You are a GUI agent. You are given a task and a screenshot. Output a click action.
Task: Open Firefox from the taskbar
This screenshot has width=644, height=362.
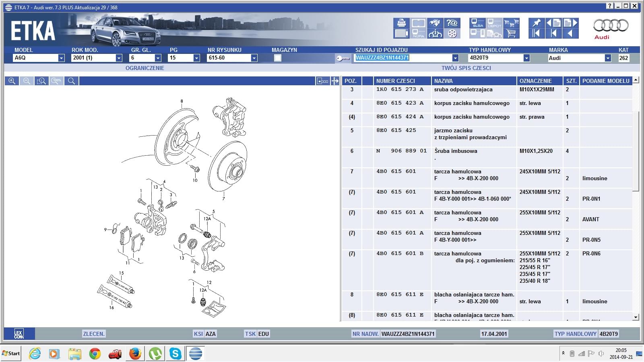coord(135,354)
